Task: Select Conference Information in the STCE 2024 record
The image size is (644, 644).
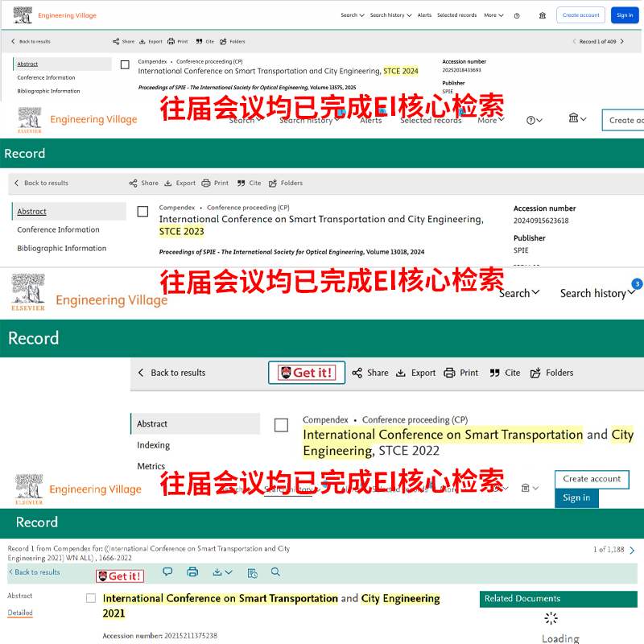Action: tap(46, 77)
